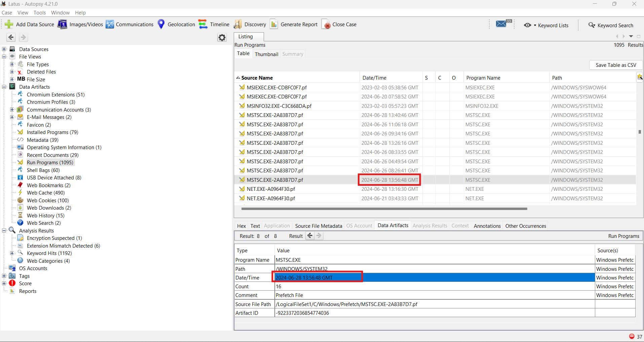Open the Timeline tool icon
644x342 pixels.
203,24
